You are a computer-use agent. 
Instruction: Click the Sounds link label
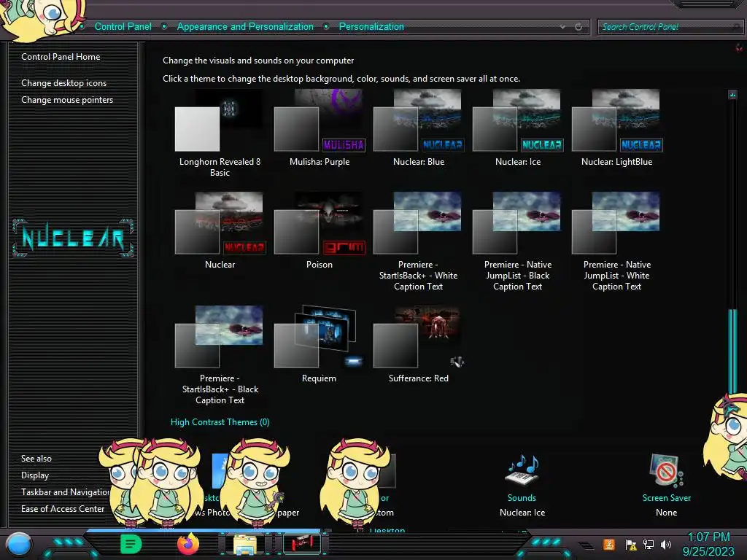click(x=522, y=497)
